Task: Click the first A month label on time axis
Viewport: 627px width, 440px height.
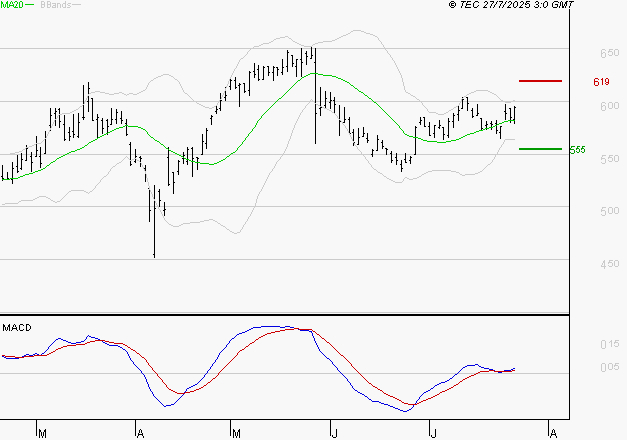Action: [140, 434]
